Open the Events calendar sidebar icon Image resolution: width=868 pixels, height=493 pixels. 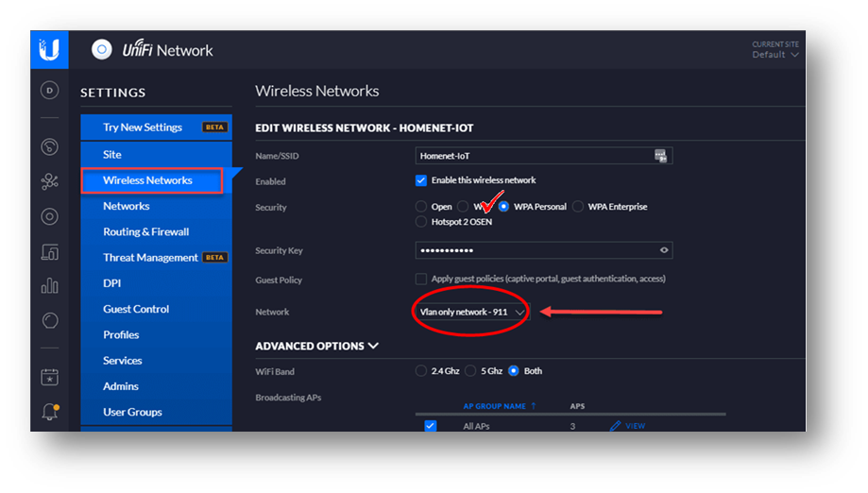pyautogui.click(x=49, y=378)
